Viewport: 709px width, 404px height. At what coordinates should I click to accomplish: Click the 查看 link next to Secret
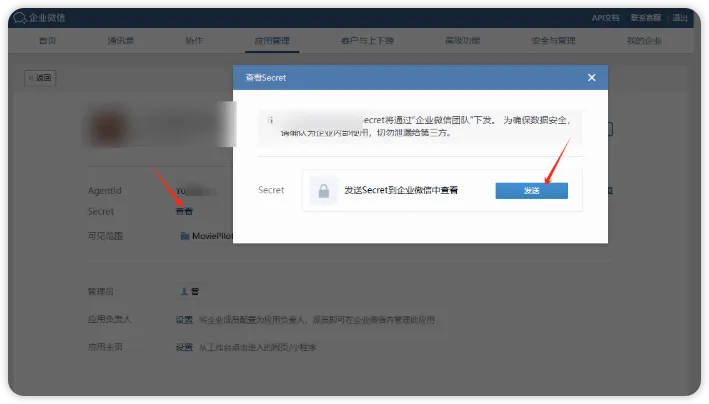[184, 211]
